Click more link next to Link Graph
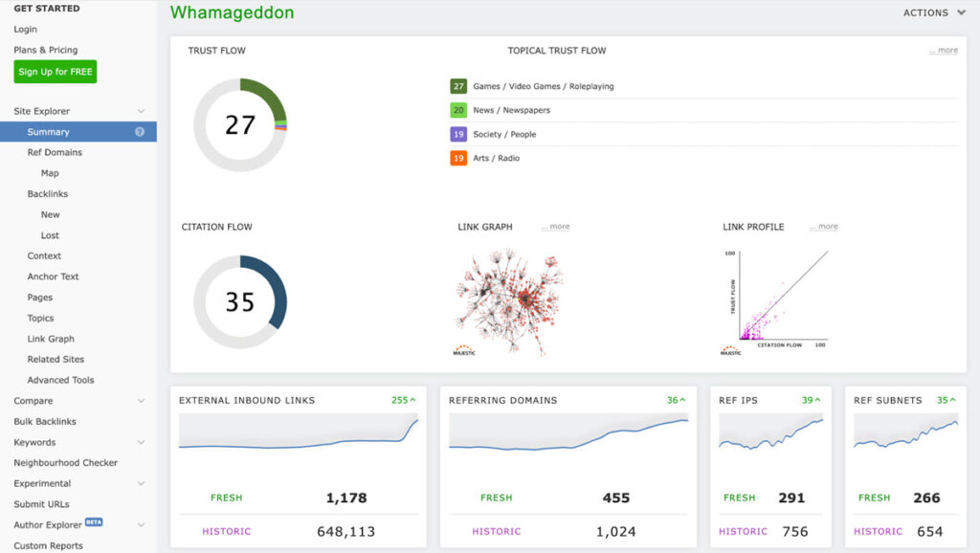Screen dimensions: 980x553 [556, 226]
